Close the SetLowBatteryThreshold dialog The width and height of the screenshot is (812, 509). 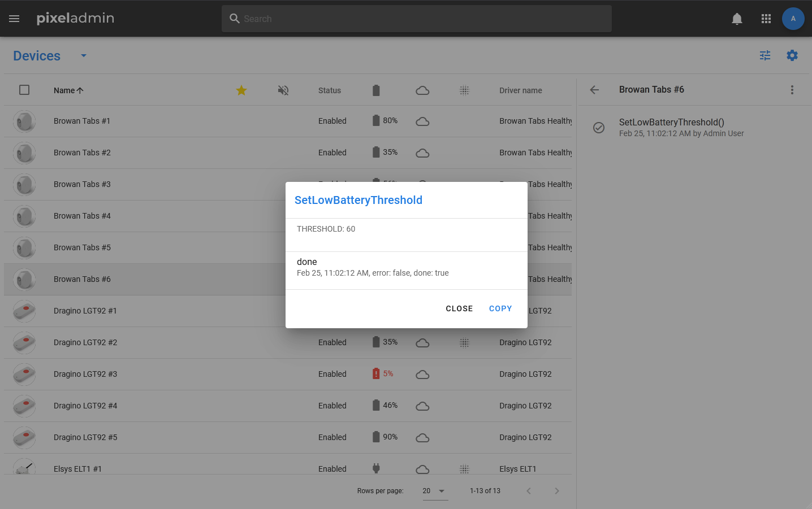[x=459, y=308]
